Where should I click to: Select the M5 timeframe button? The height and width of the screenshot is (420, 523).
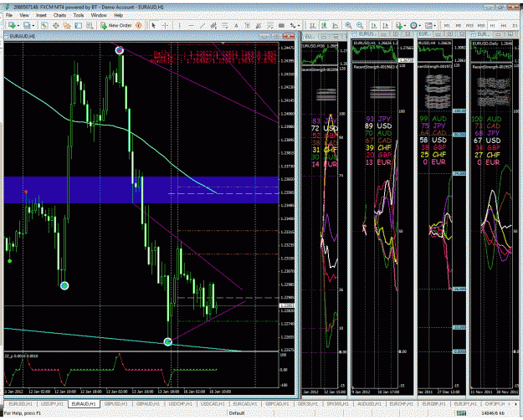tap(459, 25)
